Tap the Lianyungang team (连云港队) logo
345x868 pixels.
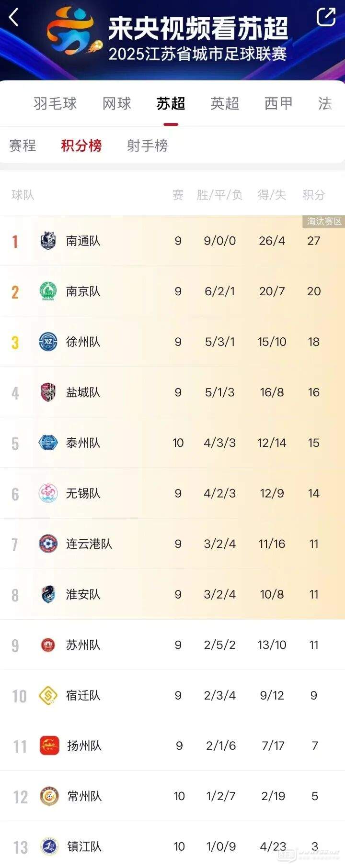click(x=48, y=544)
